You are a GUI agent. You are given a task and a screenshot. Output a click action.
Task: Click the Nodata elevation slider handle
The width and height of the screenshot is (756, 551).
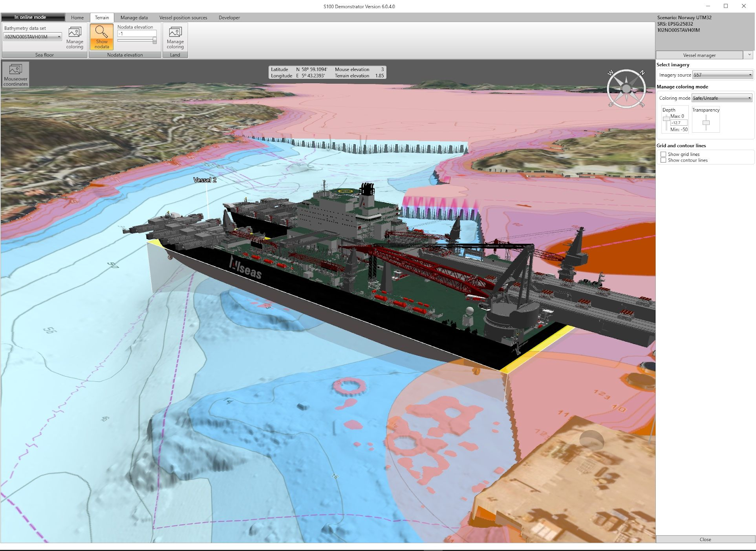tap(155, 41)
